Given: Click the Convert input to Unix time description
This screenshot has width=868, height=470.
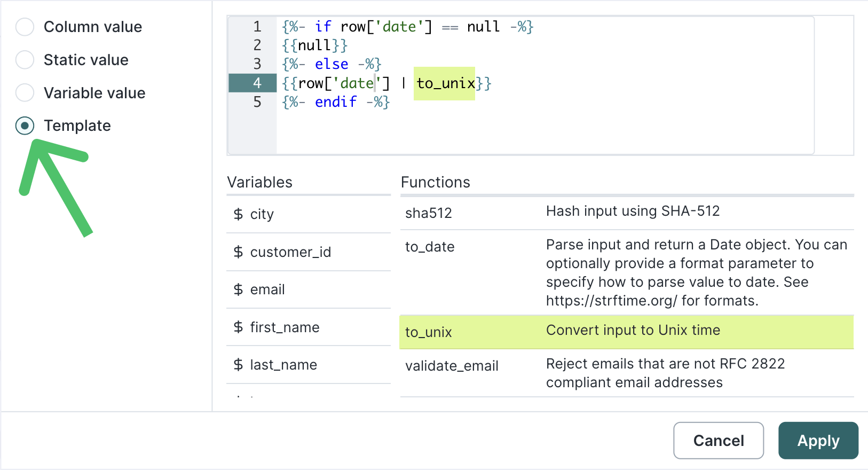Looking at the screenshot, I should (633, 331).
